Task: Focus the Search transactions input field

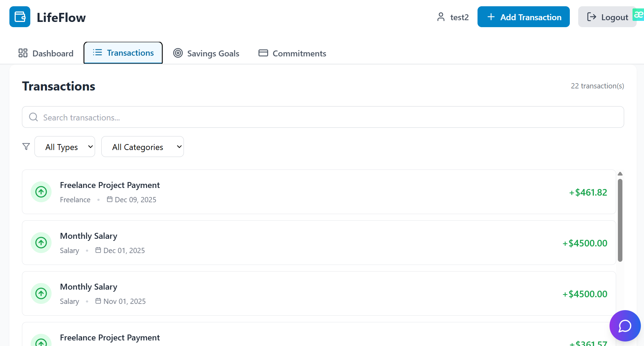Action: click(323, 117)
